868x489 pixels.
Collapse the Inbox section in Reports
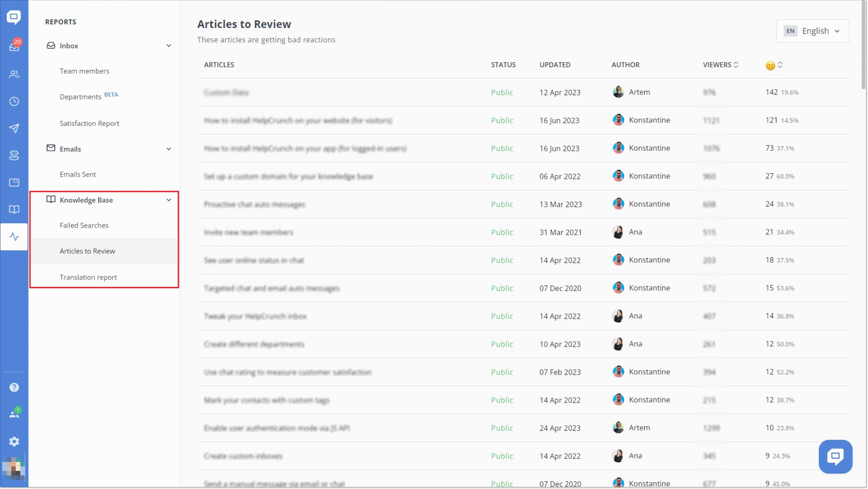(x=169, y=45)
